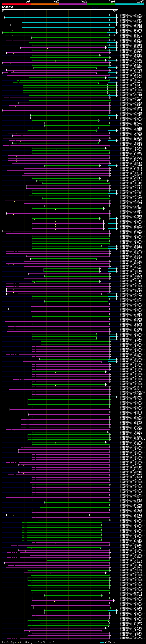This screenshot has height=644, width=146.
Task: Click the purple ~60% identity legend bar
Action: point(73,4)
